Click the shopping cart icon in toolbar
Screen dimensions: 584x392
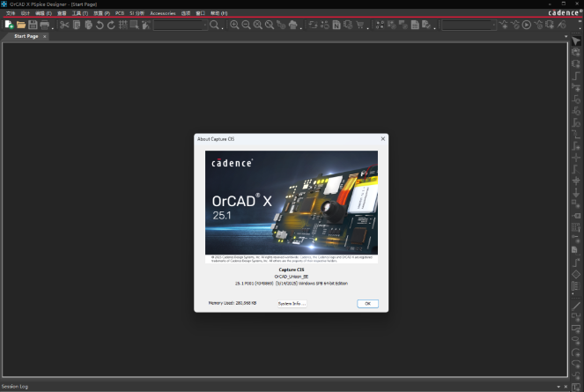359,26
